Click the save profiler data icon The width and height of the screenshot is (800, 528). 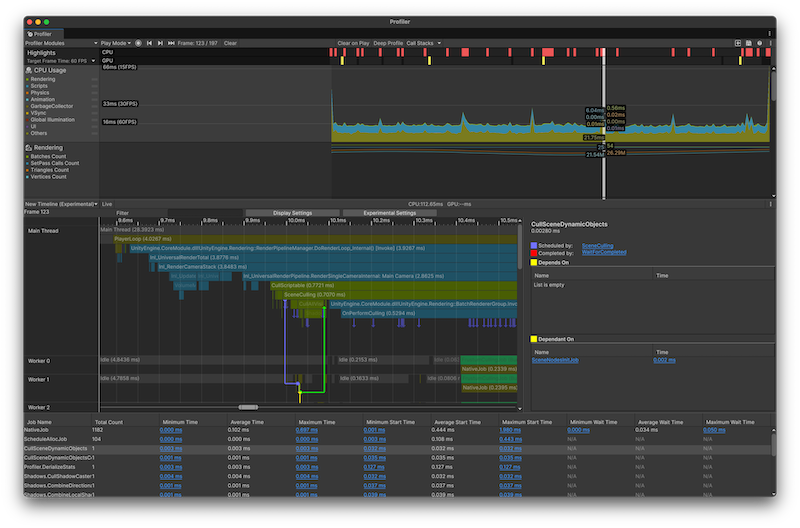pyautogui.click(x=748, y=44)
